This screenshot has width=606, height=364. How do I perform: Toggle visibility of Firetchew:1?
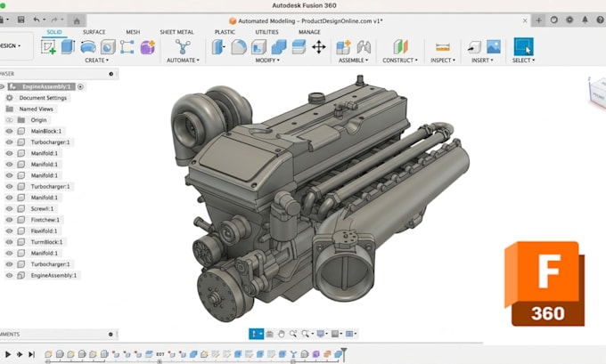pyautogui.click(x=9, y=220)
